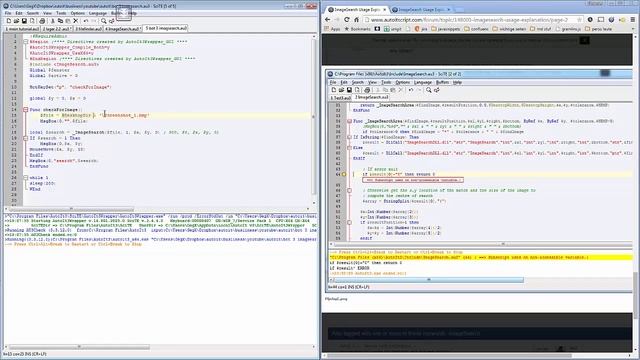
Task: Open the confluenc bookmark folder
Action: tap(476, 29)
